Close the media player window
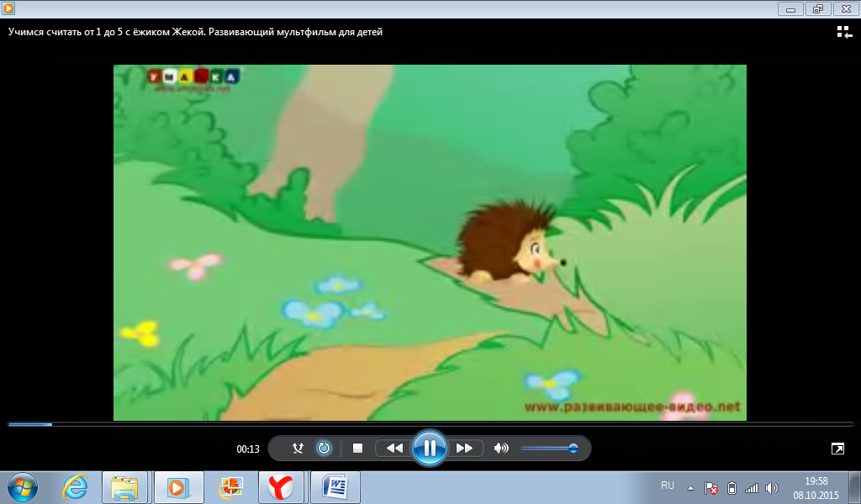This screenshot has width=861, height=504. click(846, 8)
